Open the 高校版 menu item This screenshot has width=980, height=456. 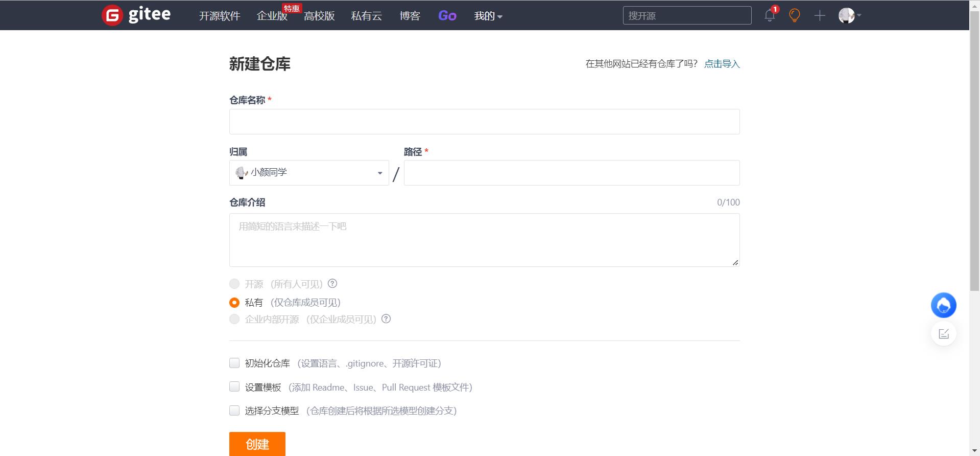pyautogui.click(x=319, y=16)
